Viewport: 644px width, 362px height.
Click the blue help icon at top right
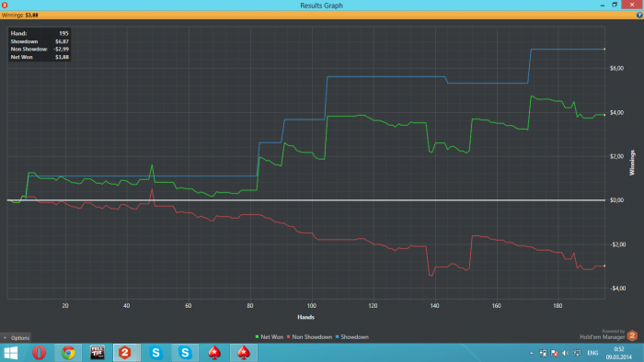[639, 16]
